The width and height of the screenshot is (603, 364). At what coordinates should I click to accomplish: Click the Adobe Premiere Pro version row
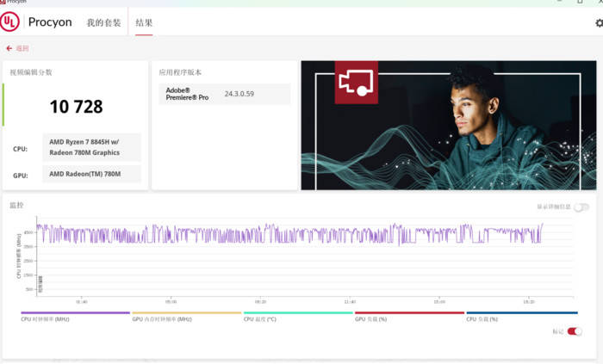tap(225, 94)
